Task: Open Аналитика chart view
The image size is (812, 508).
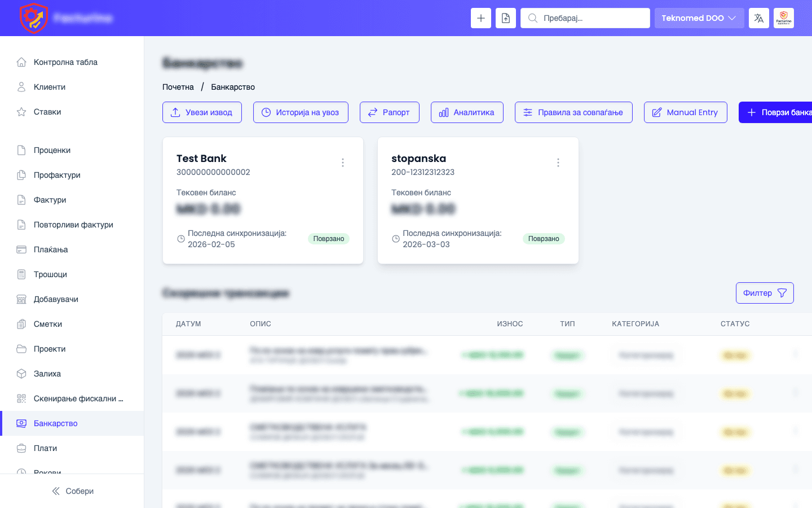Action: (x=467, y=112)
